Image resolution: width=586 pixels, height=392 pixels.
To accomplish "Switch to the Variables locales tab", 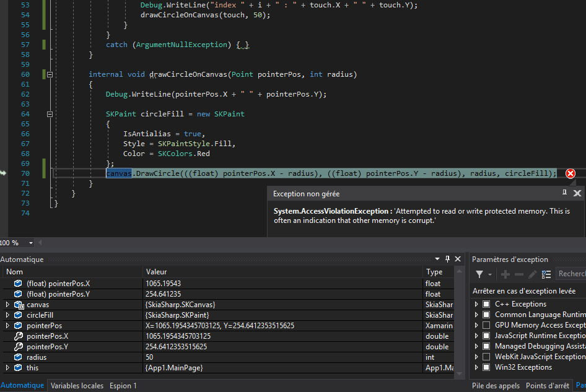I will coord(77,386).
